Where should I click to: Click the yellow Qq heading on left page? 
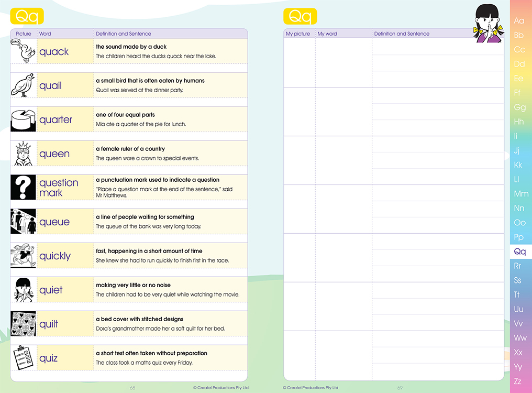pyautogui.click(x=27, y=16)
